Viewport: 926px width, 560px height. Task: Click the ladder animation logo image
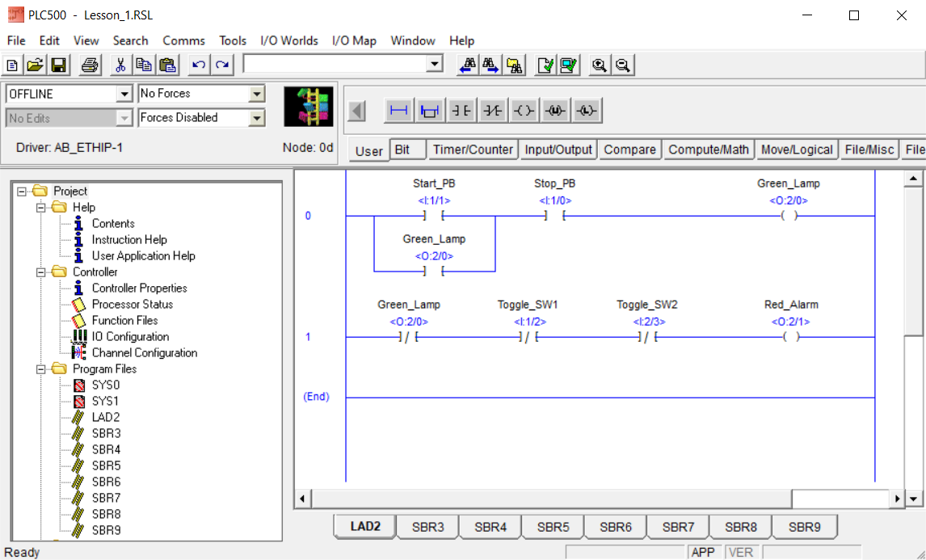click(x=309, y=107)
